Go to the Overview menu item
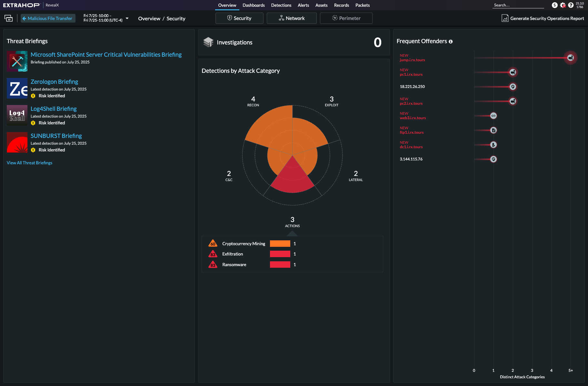 click(x=227, y=5)
